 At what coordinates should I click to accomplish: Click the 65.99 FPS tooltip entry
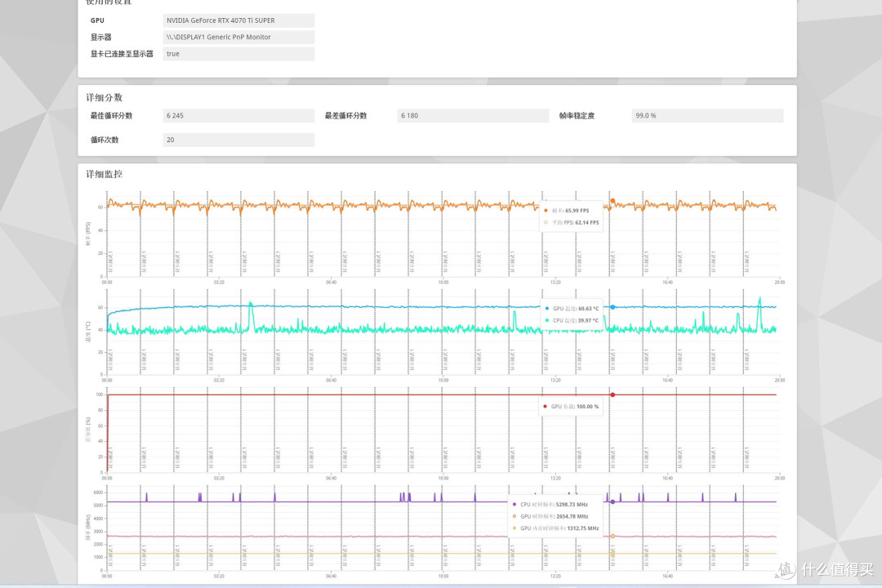pos(567,211)
